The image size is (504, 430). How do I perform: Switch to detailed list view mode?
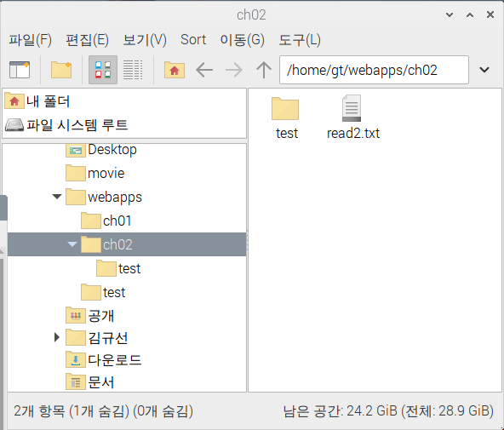point(133,70)
